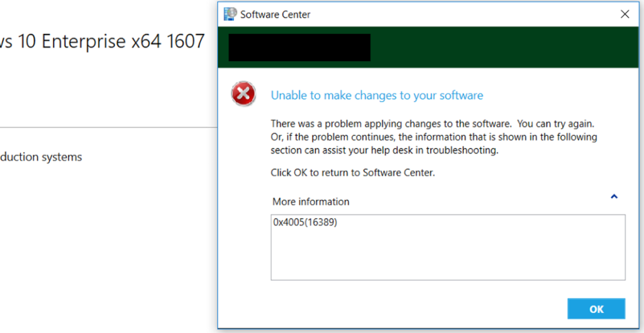Image resolution: width=644 pixels, height=333 pixels.
Task: Click the red error X icon
Action: pyautogui.click(x=243, y=94)
